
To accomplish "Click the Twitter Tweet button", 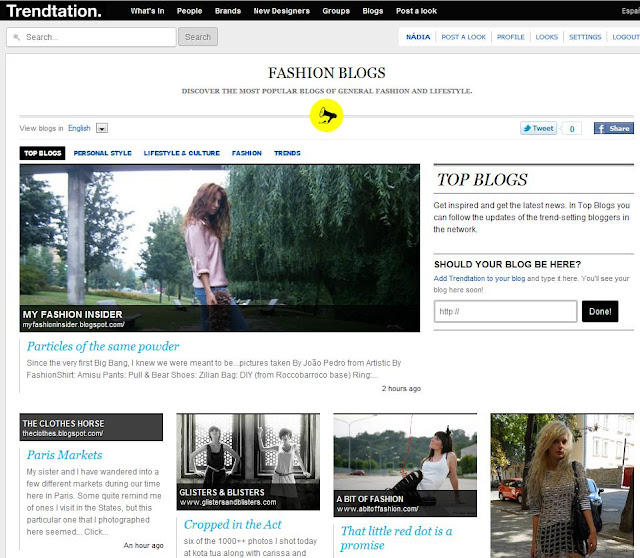I will click(x=539, y=128).
